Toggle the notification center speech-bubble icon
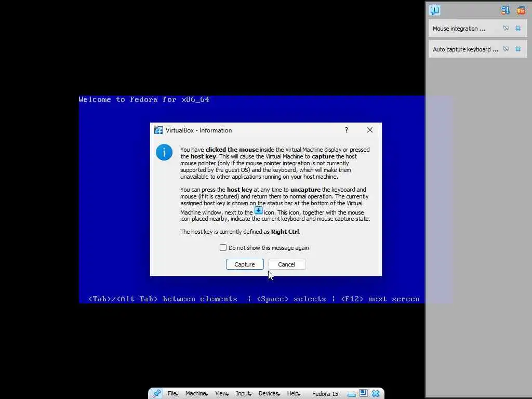Image resolution: width=532 pixels, height=399 pixels. [x=435, y=10]
